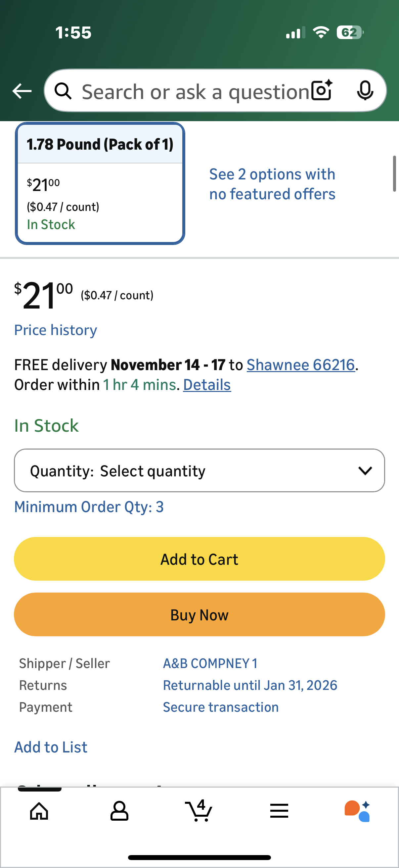399x868 pixels.
Task: Add this product to a list
Action: point(50,747)
